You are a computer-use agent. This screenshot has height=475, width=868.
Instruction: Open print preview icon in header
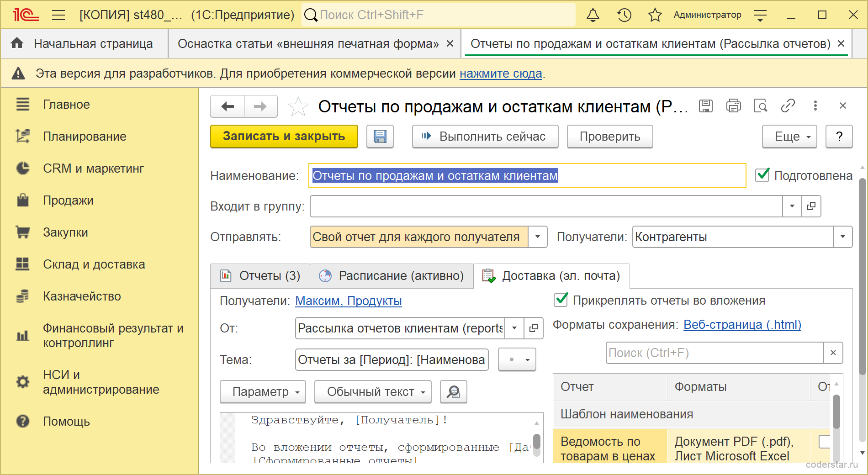(761, 106)
